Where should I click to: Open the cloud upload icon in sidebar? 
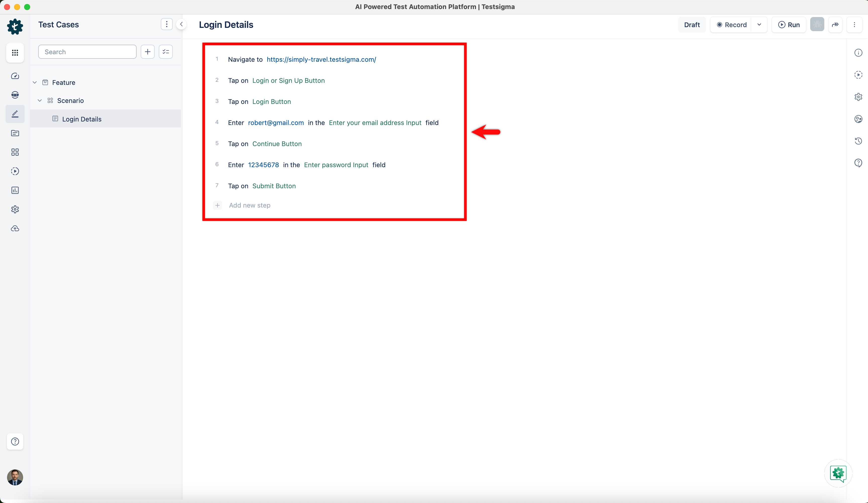15,229
